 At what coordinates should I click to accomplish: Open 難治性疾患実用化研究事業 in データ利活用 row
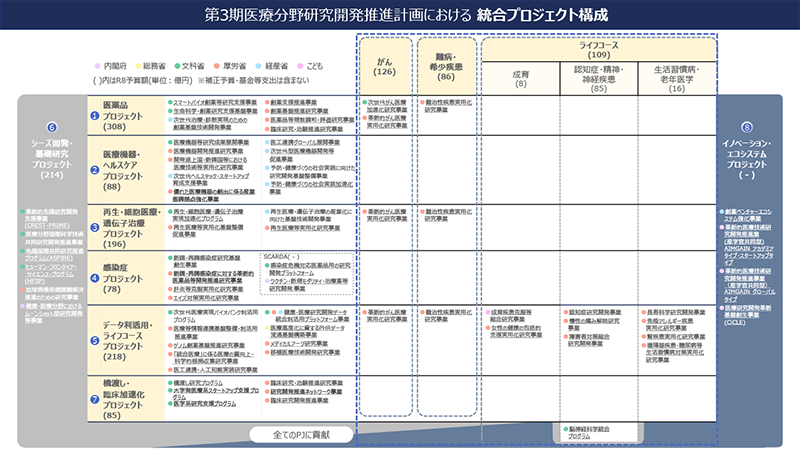tap(448, 315)
